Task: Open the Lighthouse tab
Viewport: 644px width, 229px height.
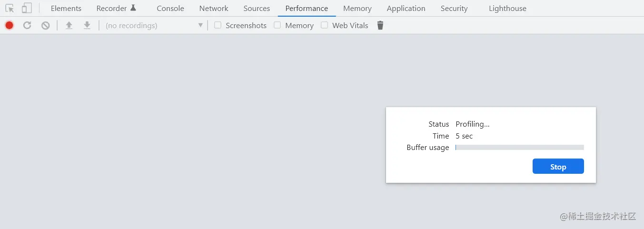Action: click(x=507, y=8)
